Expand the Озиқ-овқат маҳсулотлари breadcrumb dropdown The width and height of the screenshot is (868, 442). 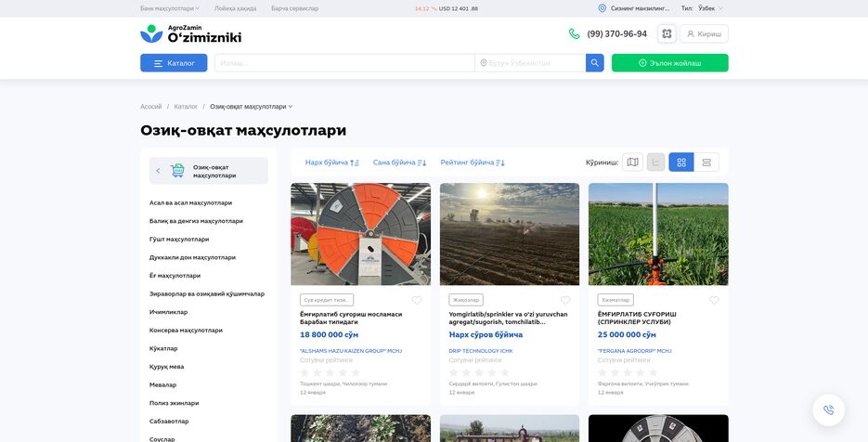(x=251, y=107)
